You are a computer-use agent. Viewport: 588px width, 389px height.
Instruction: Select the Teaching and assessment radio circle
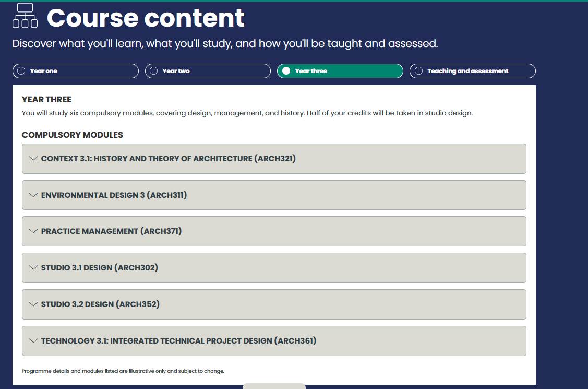click(419, 71)
